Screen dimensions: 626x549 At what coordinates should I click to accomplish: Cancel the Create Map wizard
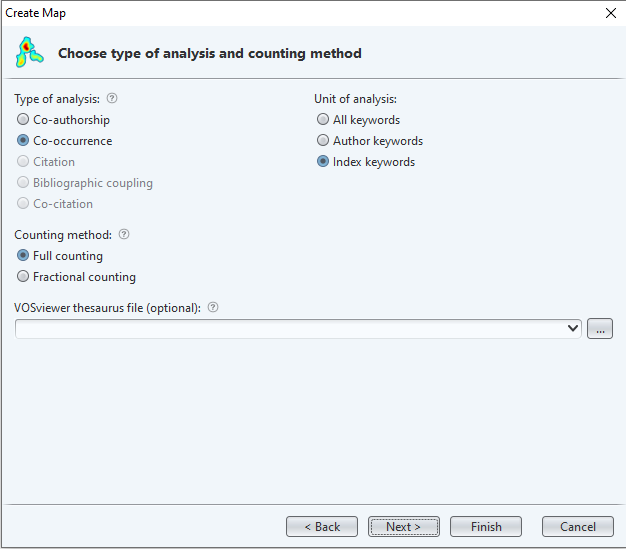578,527
